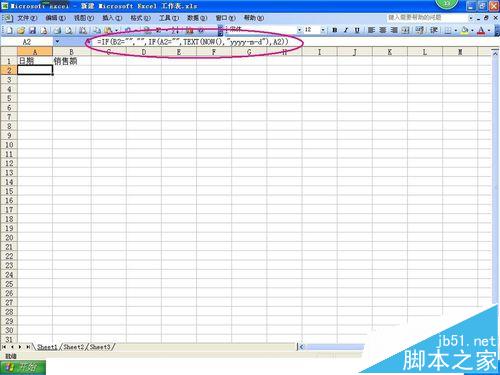Image resolution: width=500 pixels, height=375 pixels.
Task: Open the 工具 (Tools) menu
Action: pos(169,18)
